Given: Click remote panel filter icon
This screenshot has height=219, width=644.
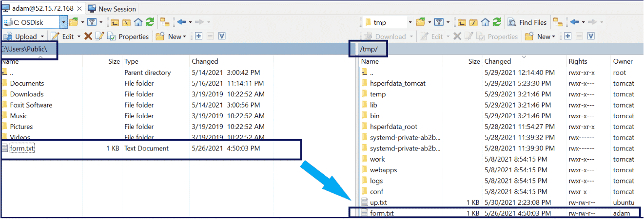Looking at the screenshot, I should click(439, 22).
